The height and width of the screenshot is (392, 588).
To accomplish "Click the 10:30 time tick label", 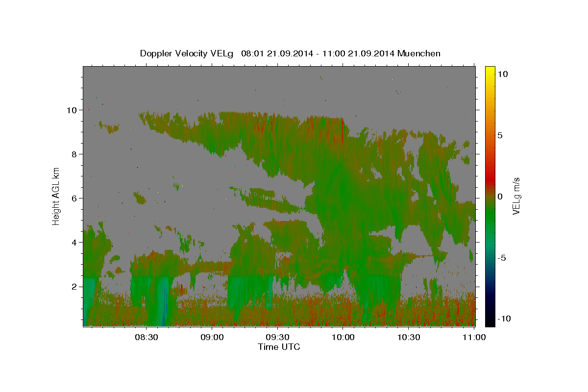I will coord(409,337).
